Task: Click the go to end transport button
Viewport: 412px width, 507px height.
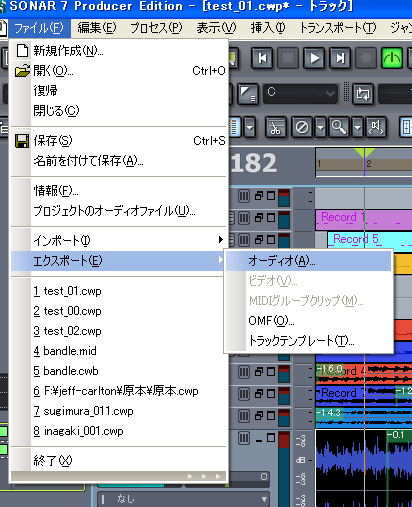Action: [340, 58]
